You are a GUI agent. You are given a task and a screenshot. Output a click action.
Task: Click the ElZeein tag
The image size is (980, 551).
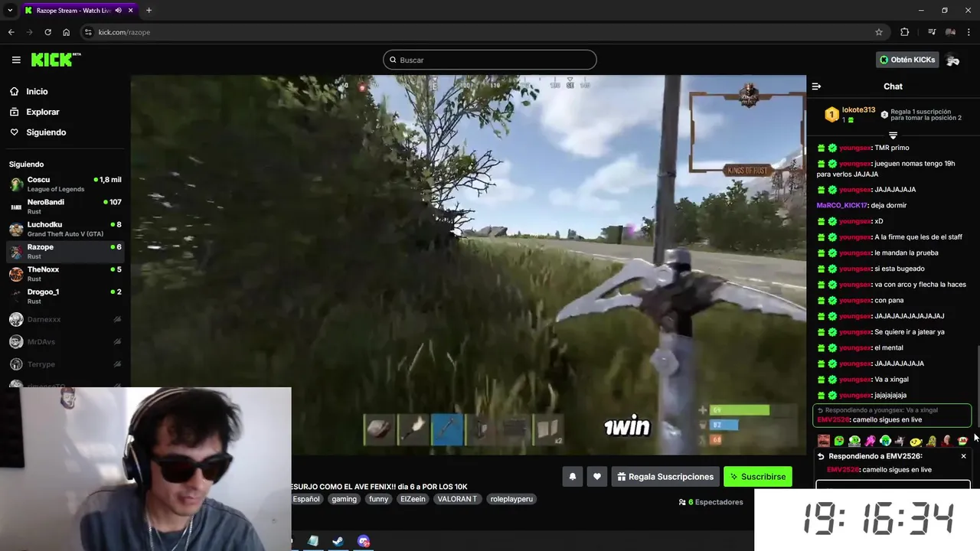pos(413,499)
